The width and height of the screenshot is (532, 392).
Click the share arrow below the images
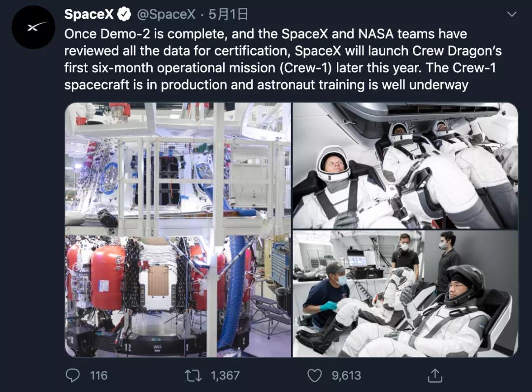click(x=434, y=375)
